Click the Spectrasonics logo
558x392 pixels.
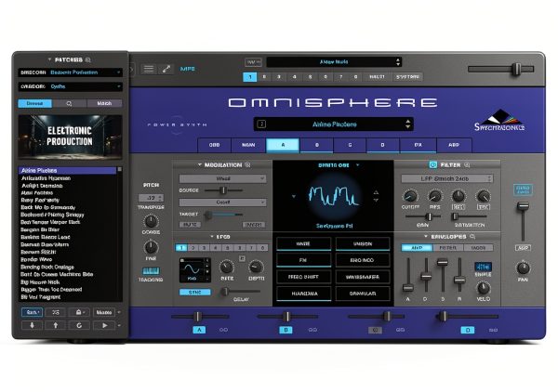[499, 121]
